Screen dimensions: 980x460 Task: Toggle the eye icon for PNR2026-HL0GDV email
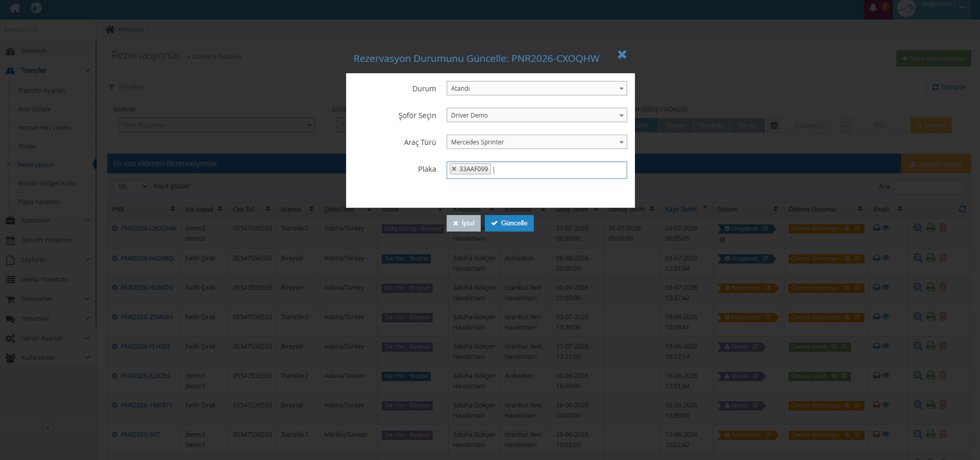coord(886,287)
